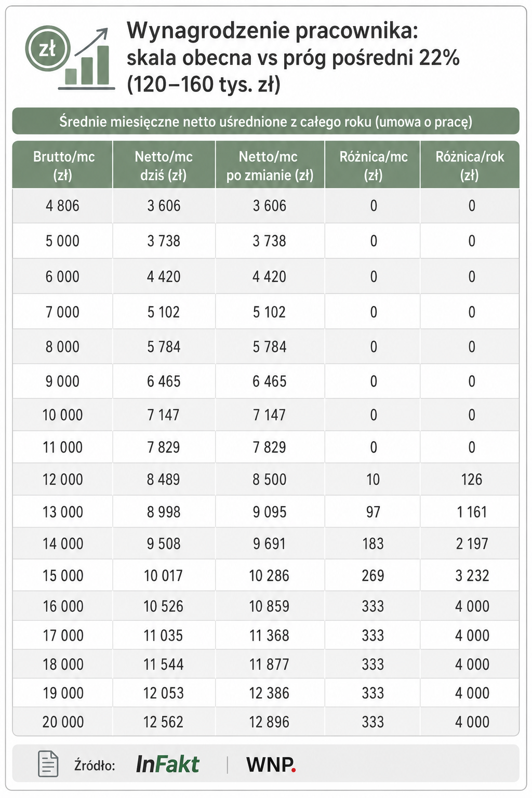Click the green bar chart icon

pos(87,66)
